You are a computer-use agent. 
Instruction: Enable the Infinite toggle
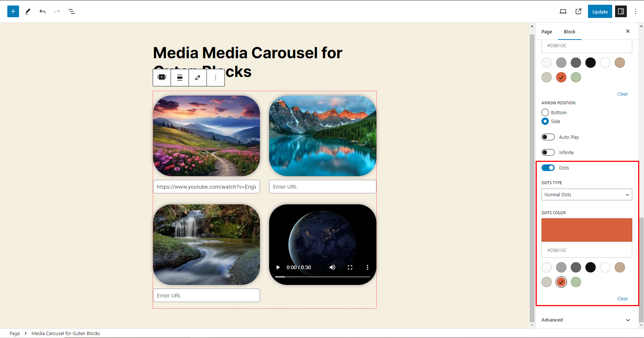pyautogui.click(x=548, y=152)
